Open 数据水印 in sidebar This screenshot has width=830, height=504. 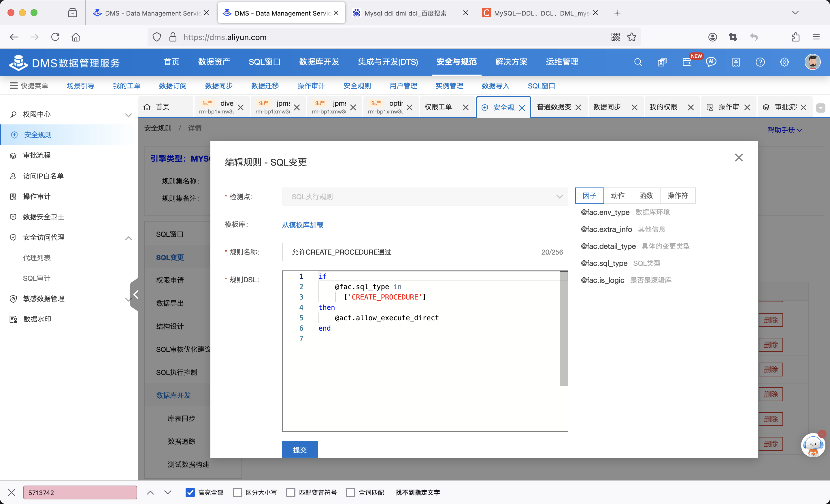pos(37,319)
